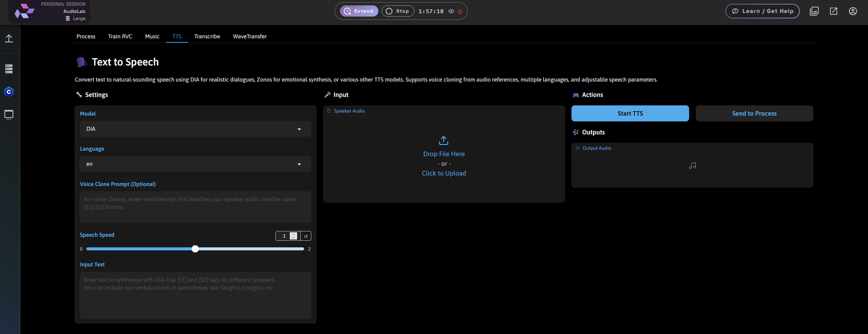This screenshot has height=334, width=868.
Task: Open the WaveTransfer tab
Action: pyautogui.click(x=250, y=36)
